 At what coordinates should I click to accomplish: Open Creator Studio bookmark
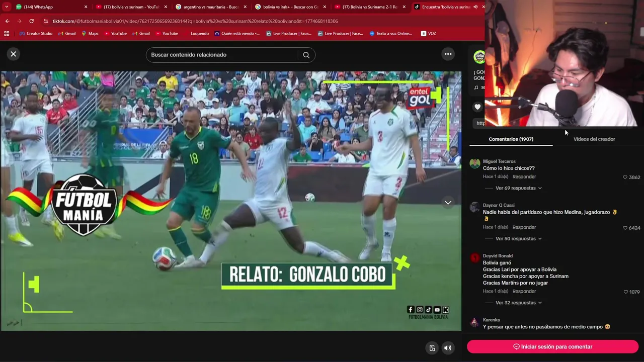pos(36,33)
